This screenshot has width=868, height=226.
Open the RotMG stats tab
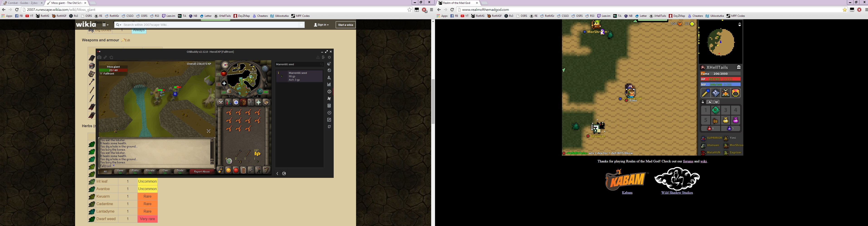pyautogui.click(x=710, y=102)
